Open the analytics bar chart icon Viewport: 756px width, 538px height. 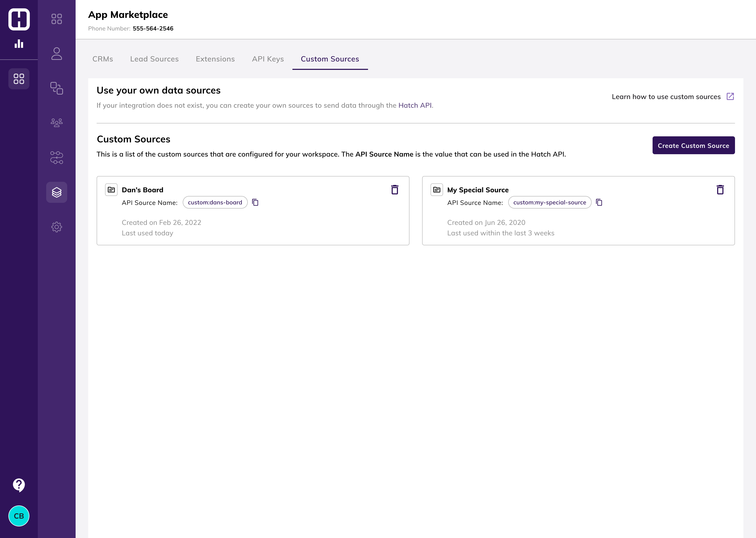click(19, 44)
